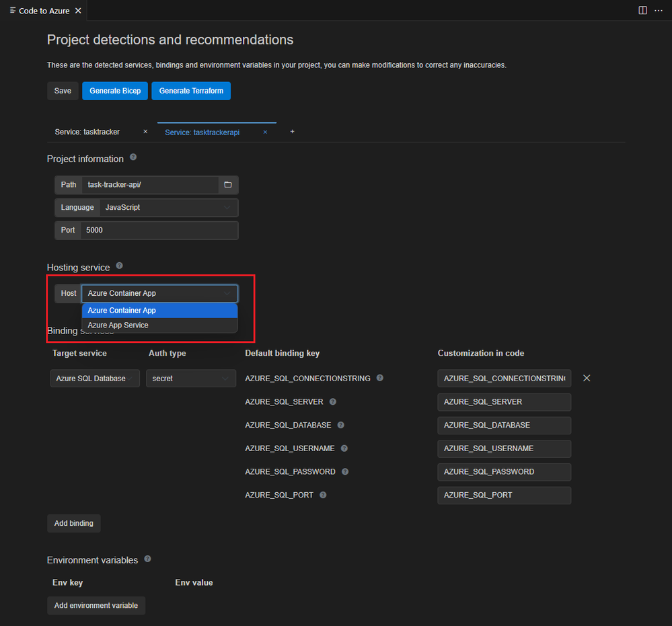
Task: Click the Save button
Action: click(x=63, y=91)
